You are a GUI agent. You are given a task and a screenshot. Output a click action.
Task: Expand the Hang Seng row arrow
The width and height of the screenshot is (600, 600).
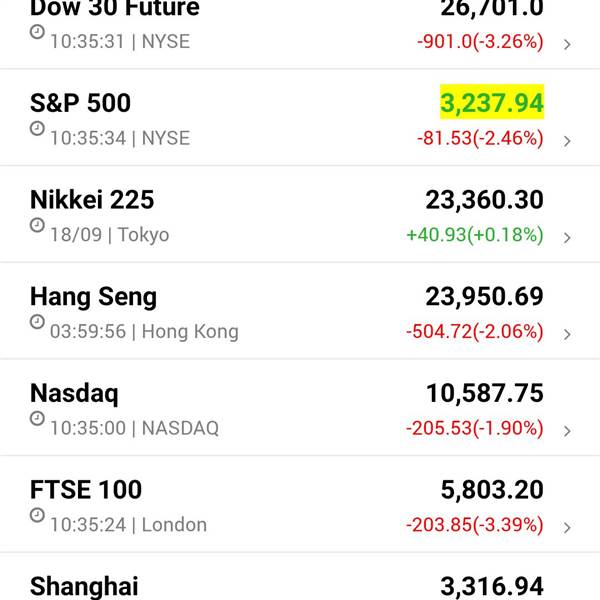pos(567,334)
